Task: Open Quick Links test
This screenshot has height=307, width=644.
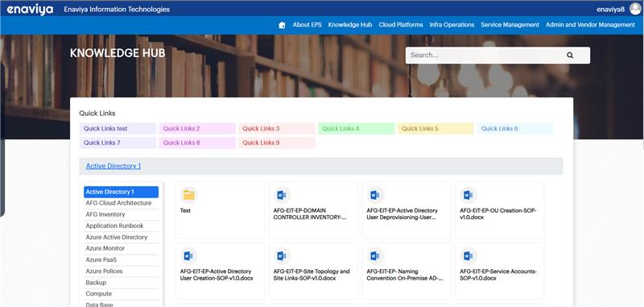Action: coord(118,129)
